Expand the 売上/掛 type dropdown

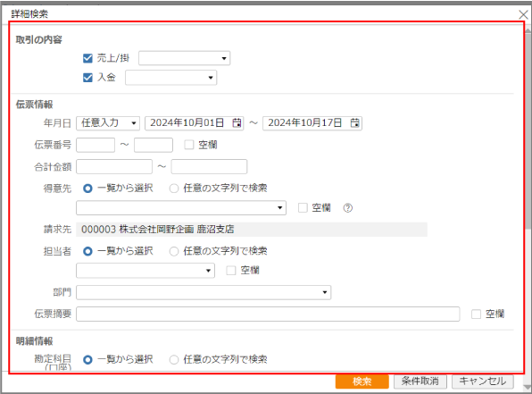pyautogui.click(x=184, y=58)
